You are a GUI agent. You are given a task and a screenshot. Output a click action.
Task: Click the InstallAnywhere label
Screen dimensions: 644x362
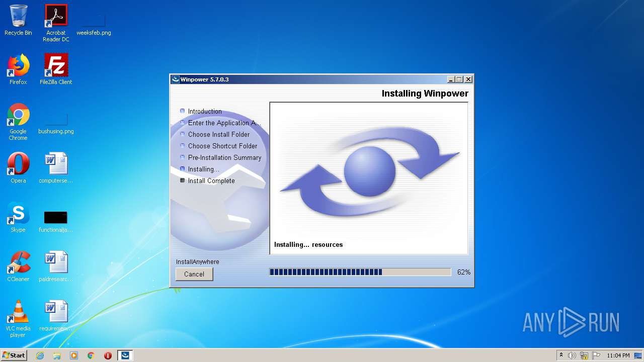(x=198, y=262)
